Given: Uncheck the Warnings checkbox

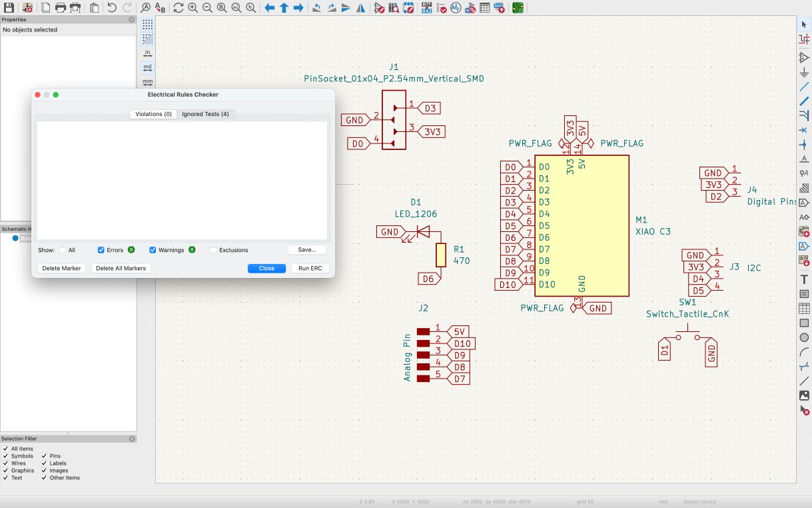Looking at the screenshot, I should tap(153, 250).
